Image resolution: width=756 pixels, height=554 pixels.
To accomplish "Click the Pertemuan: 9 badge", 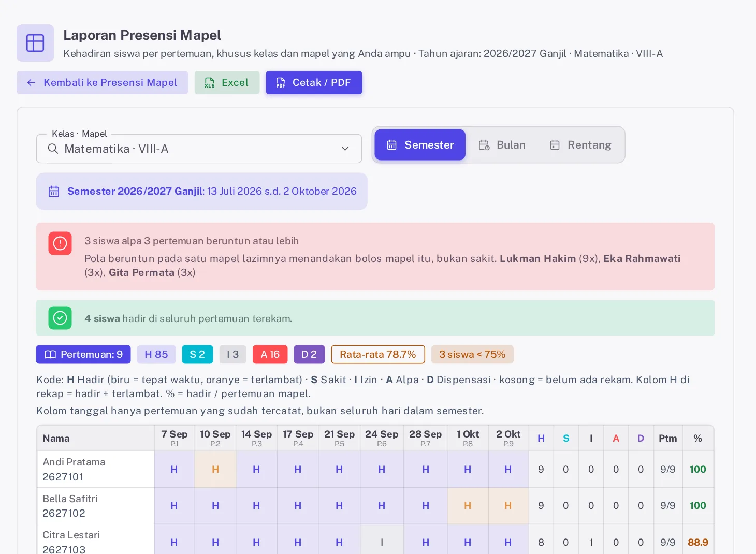I will click(x=83, y=355).
